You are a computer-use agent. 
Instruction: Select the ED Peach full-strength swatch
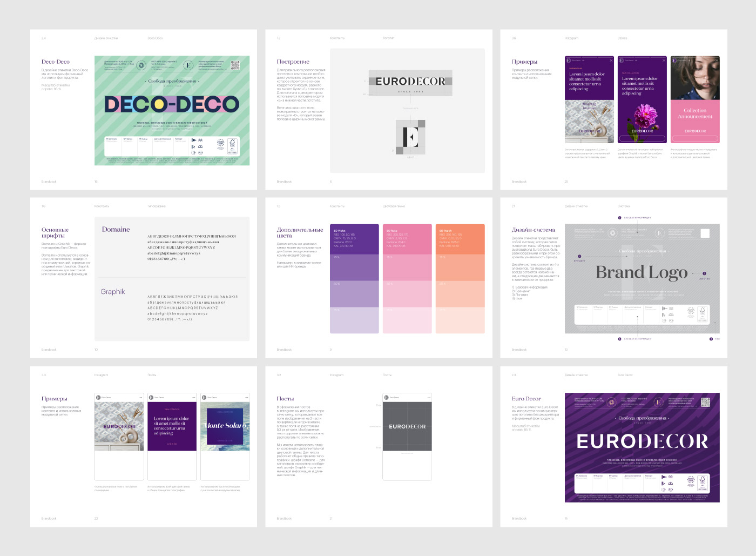point(460,239)
